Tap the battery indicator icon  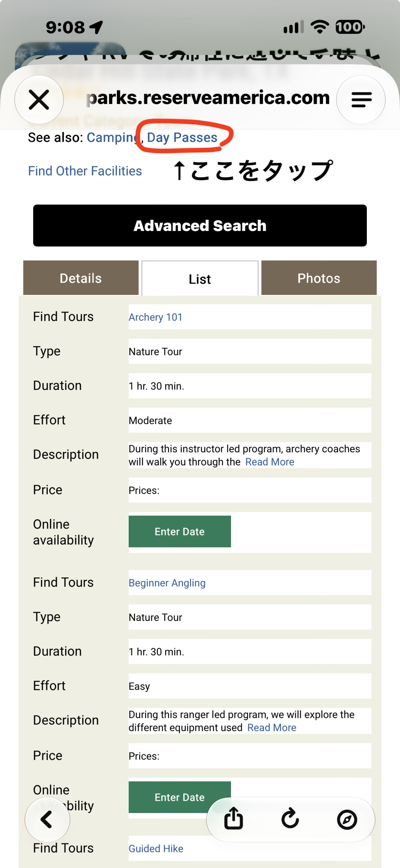point(350,27)
